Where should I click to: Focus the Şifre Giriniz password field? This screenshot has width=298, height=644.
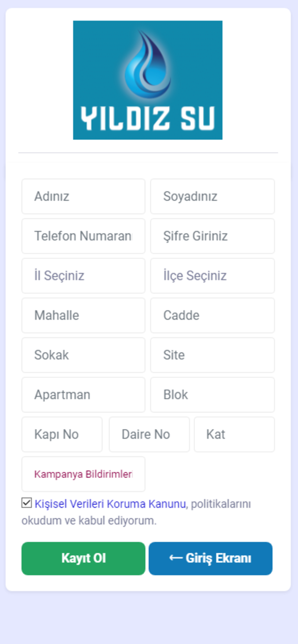pyautogui.click(x=213, y=236)
